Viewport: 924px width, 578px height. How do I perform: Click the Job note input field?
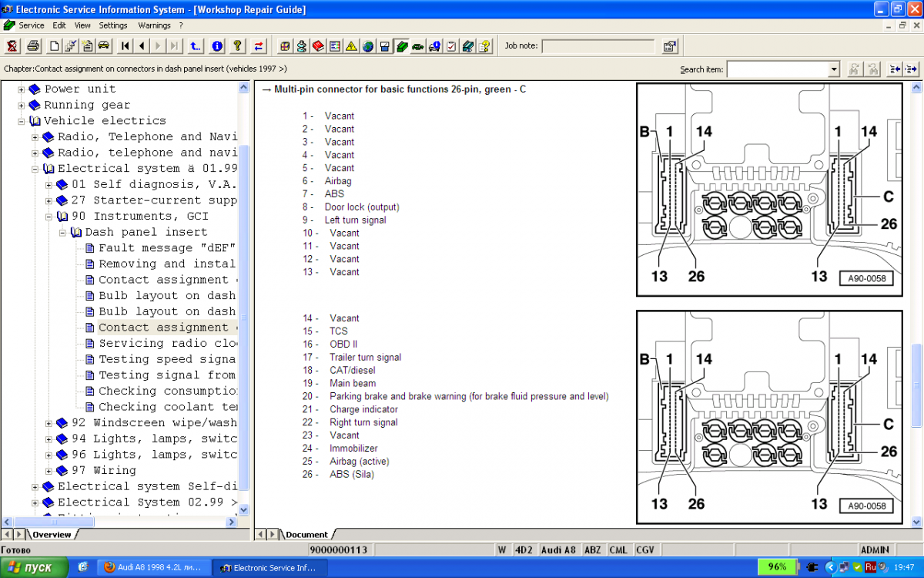pyautogui.click(x=598, y=46)
